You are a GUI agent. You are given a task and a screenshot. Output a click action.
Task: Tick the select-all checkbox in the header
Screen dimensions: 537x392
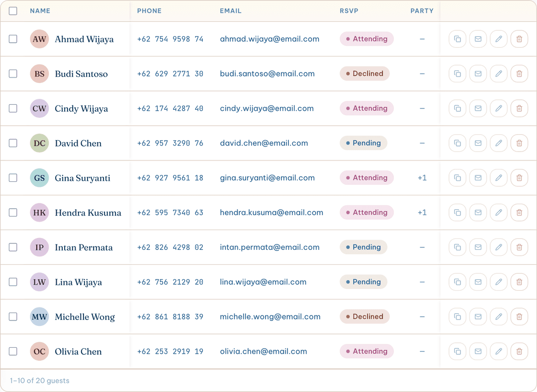[13, 11]
